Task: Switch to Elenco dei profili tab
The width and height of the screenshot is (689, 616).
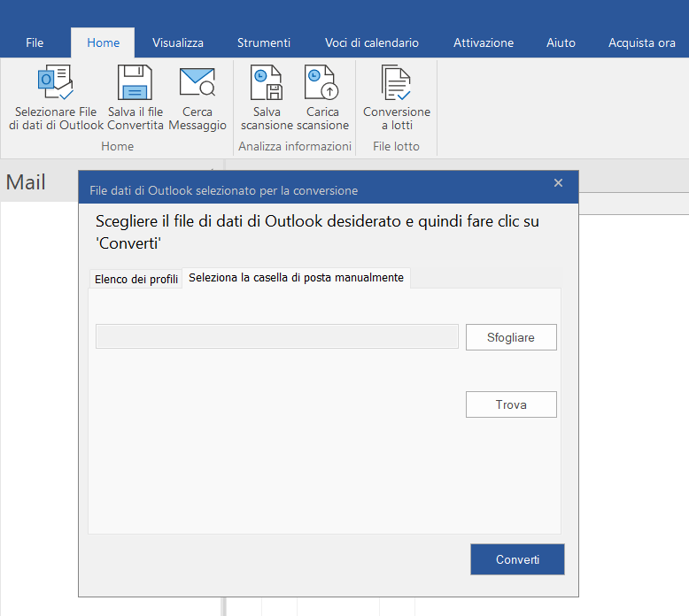Action: (x=136, y=280)
